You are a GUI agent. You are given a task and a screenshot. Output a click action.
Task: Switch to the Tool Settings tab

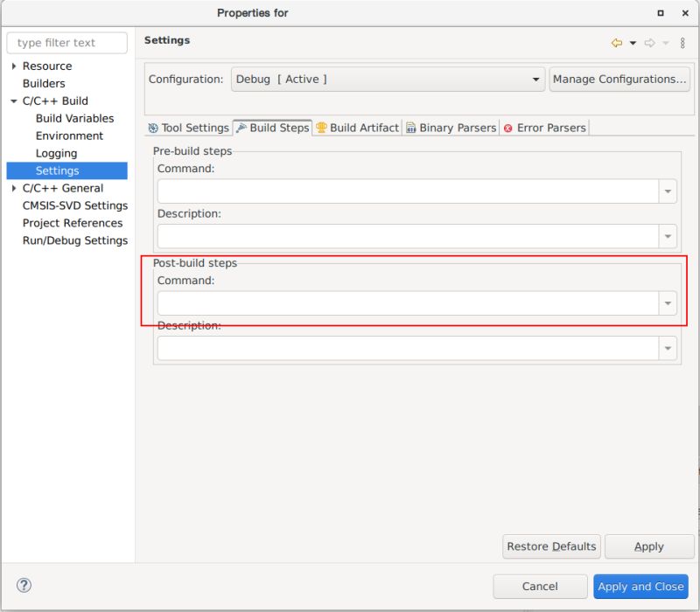[x=188, y=128]
